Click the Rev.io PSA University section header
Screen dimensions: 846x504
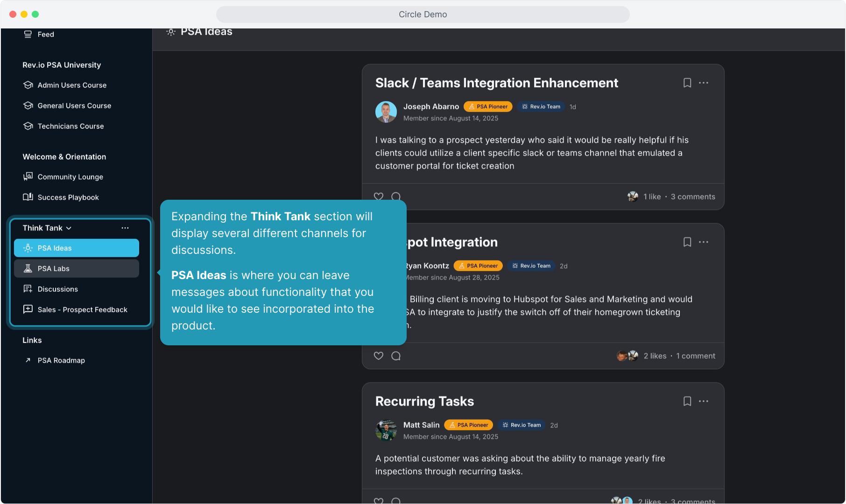pyautogui.click(x=62, y=65)
